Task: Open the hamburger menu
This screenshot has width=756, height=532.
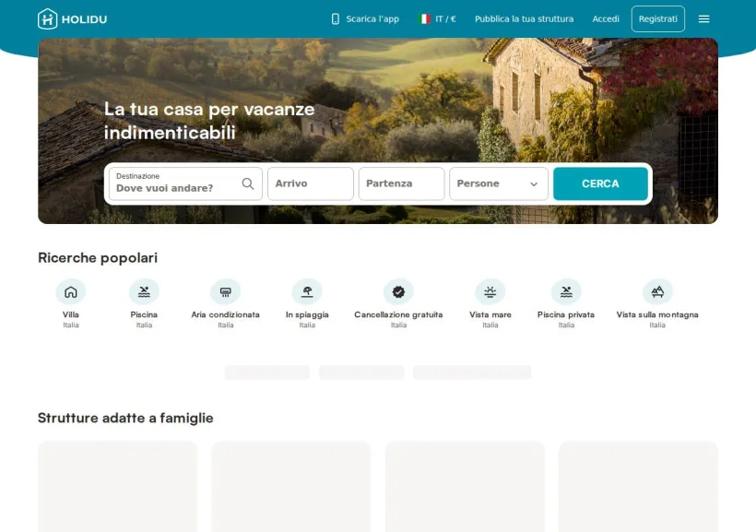Action: tap(704, 18)
